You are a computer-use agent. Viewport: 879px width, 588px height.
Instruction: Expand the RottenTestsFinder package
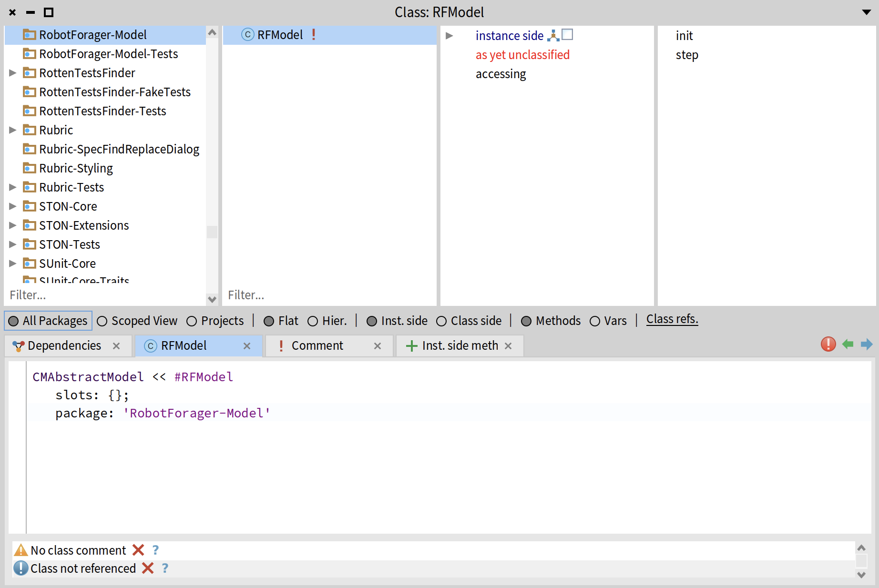(x=13, y=73)
